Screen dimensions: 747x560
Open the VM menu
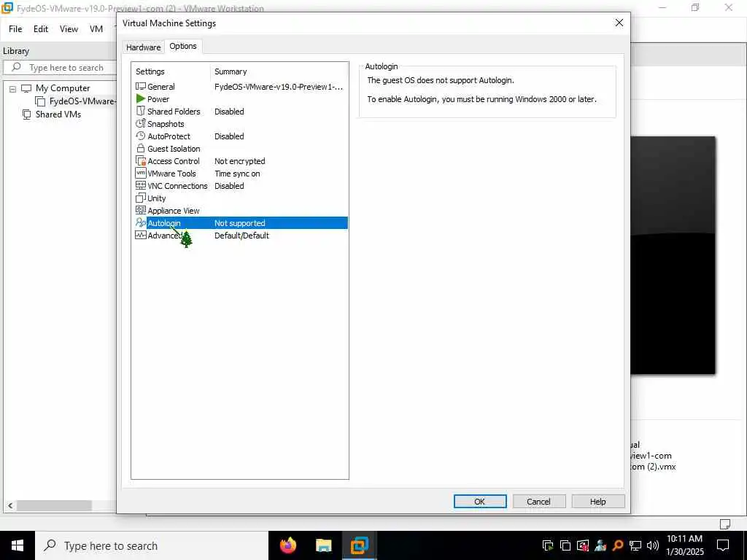click(96, 29)
